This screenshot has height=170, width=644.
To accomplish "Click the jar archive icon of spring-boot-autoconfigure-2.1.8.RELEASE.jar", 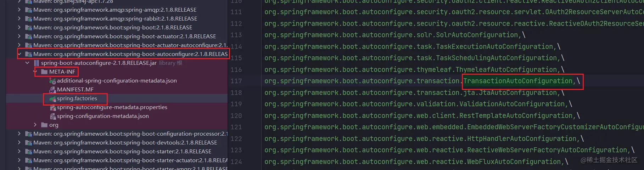I will (x=36, y=63).
